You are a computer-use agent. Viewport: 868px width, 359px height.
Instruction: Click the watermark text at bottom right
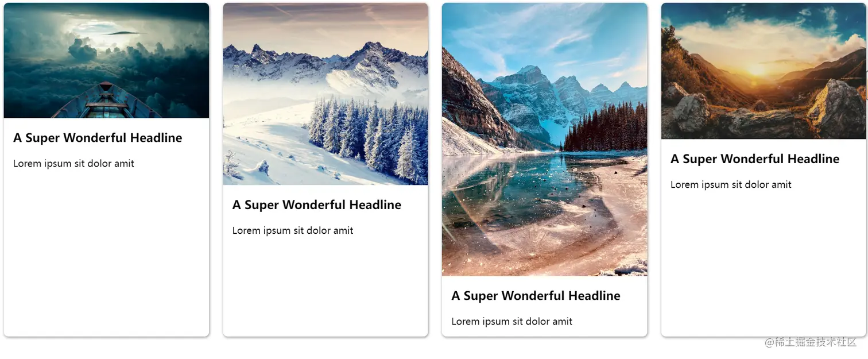(811, 342)
